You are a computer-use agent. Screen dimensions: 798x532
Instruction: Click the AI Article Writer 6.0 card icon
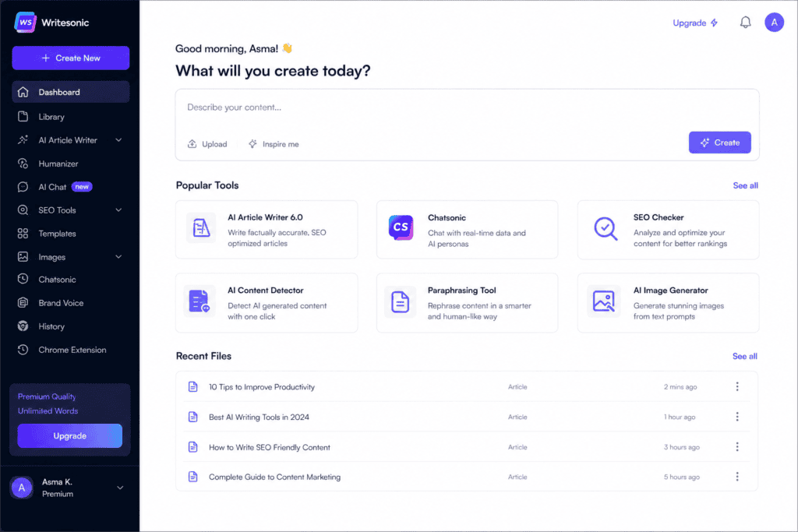pos(201,228)
